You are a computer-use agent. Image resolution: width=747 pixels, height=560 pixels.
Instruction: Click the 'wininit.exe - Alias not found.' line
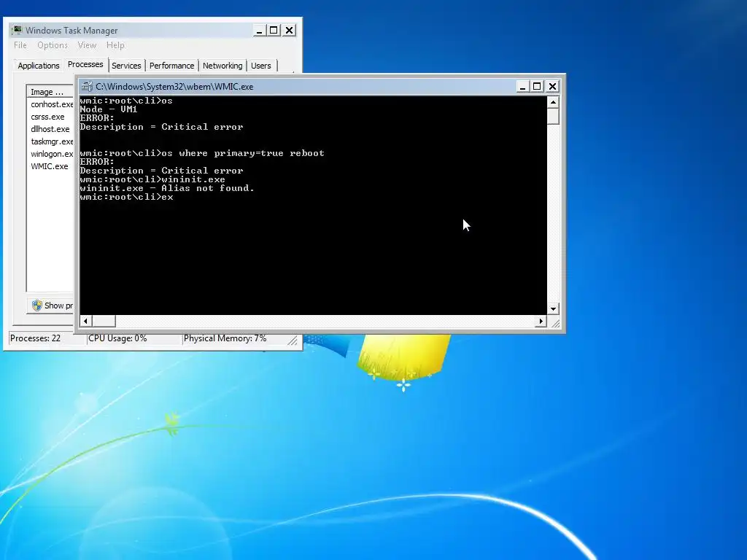[167, 188]
